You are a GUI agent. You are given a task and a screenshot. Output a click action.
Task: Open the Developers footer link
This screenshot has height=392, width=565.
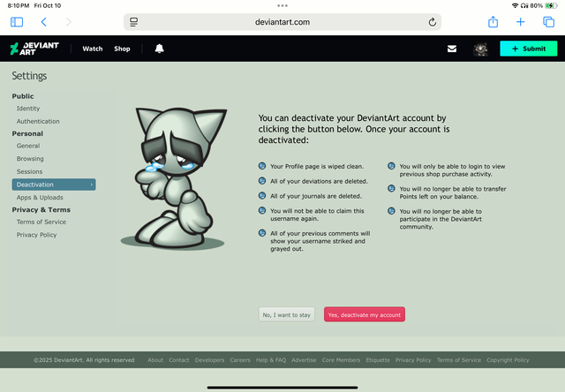[209, 360]
